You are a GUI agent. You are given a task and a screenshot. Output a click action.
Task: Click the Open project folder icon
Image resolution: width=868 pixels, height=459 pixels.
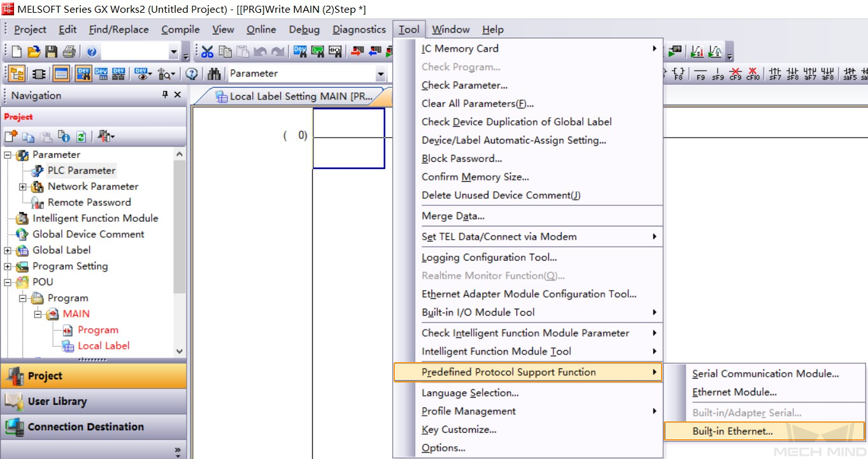(x=34, y=52)
